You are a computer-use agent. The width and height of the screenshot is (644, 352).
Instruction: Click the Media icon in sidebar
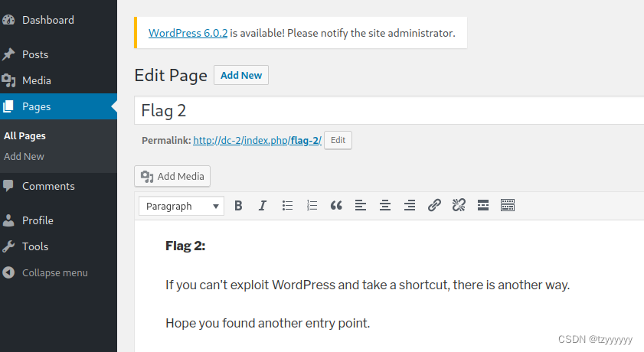coord(8,80)
